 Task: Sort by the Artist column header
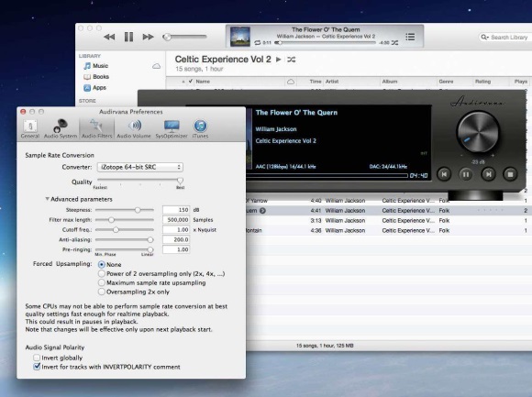351,82
